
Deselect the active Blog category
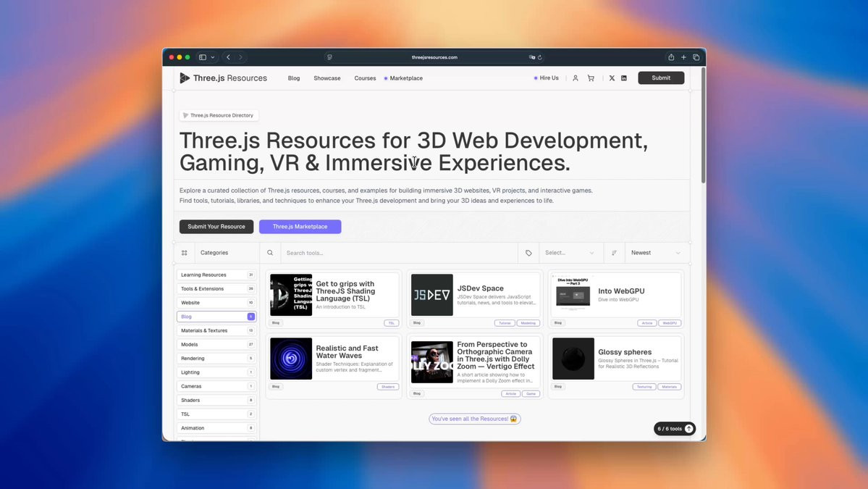click(x=216, y=316)
